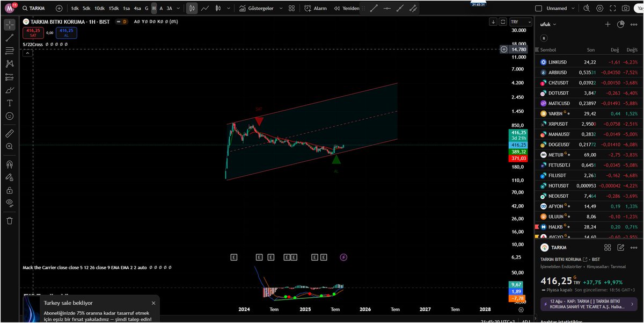Open the emoji icons tool
Viewport: 644px width, 323px height.
click(x=10, y=116)
